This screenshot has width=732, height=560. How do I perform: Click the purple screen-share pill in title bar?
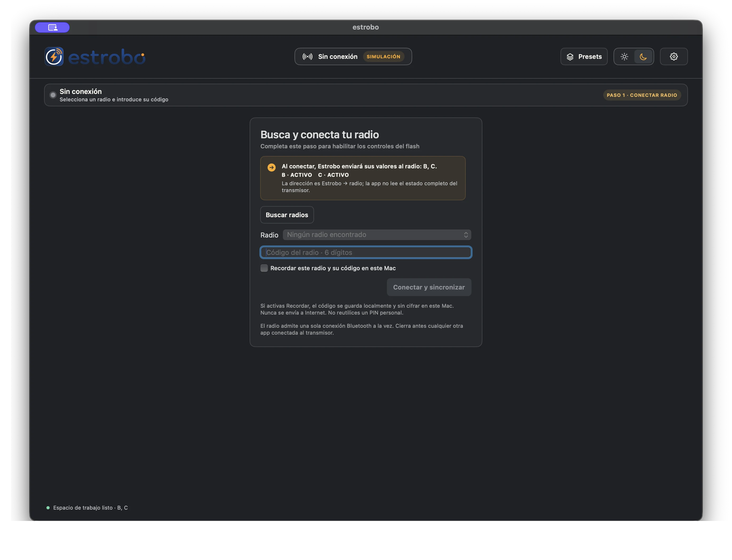pyautogui.click(x=52, y=27)
